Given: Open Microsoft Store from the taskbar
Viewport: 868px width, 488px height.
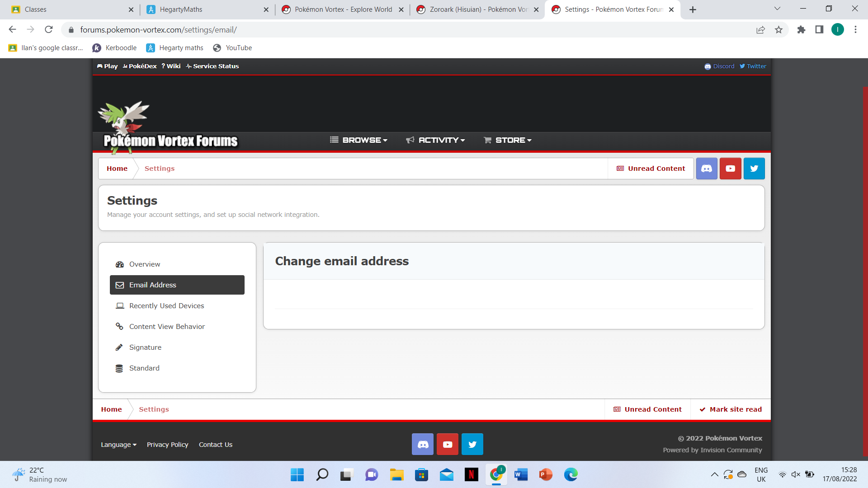Looking at the screenshot, I should [x=421, y=474].
